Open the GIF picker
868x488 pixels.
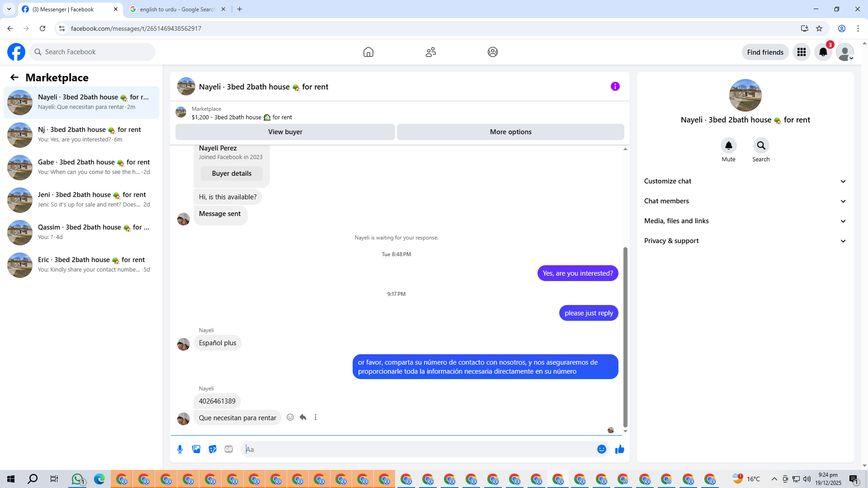[229, 449]
